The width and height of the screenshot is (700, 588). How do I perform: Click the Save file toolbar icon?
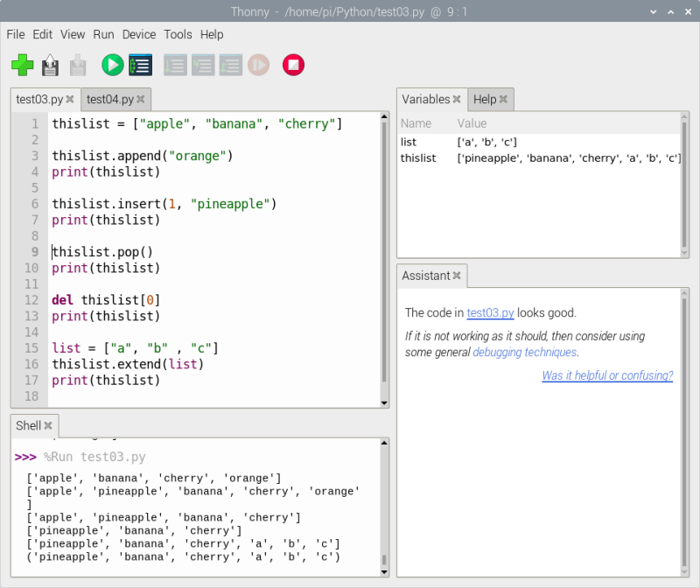79,65
